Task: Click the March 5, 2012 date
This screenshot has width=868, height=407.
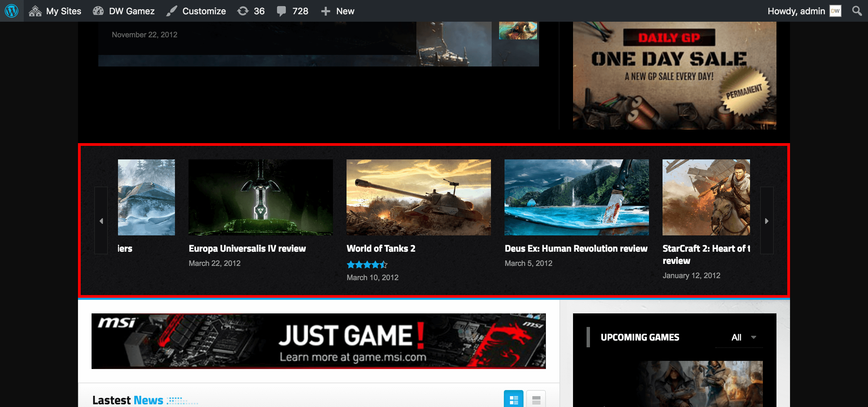Action: tap(529, 263)
